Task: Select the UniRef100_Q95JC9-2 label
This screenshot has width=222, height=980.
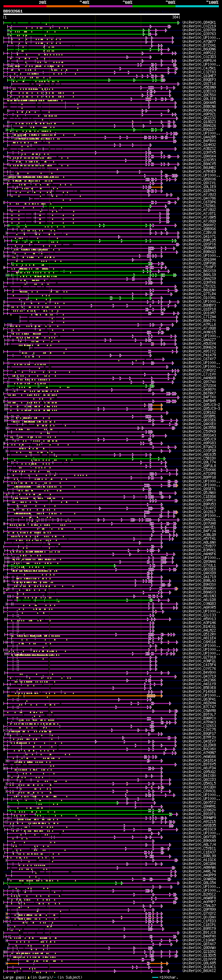Action: point(201,405)
